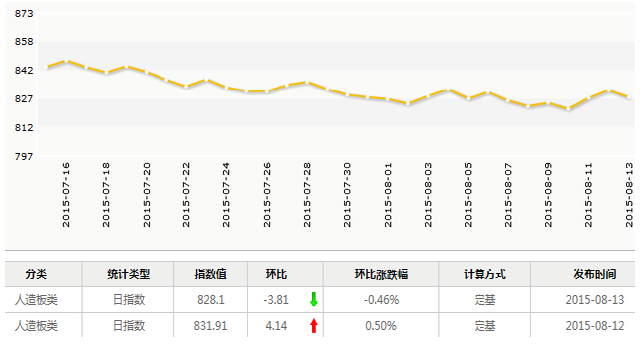Click the y-axis label 858
The width and height of the screenshot is (640, 362).
(x=24, y=42)
